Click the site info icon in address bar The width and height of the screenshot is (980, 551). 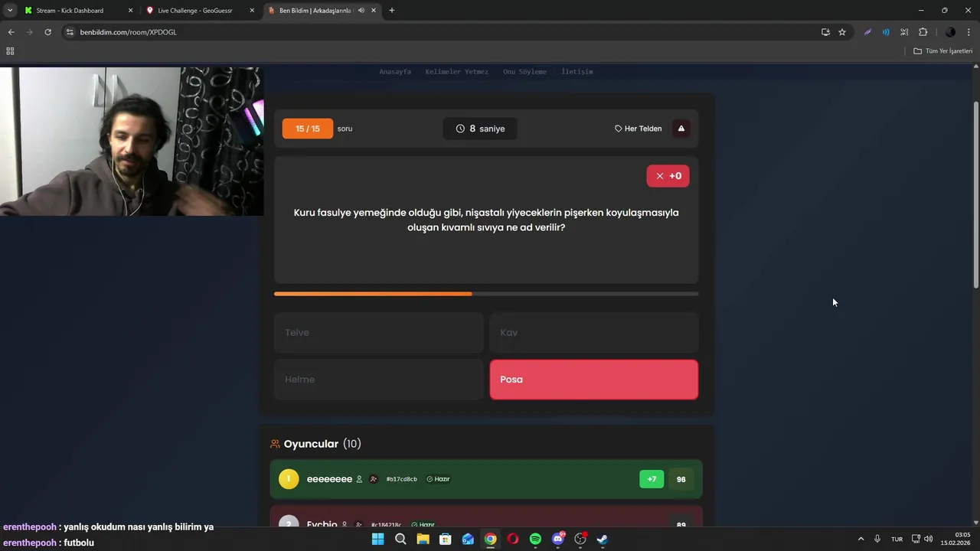(x=70, y=32)
